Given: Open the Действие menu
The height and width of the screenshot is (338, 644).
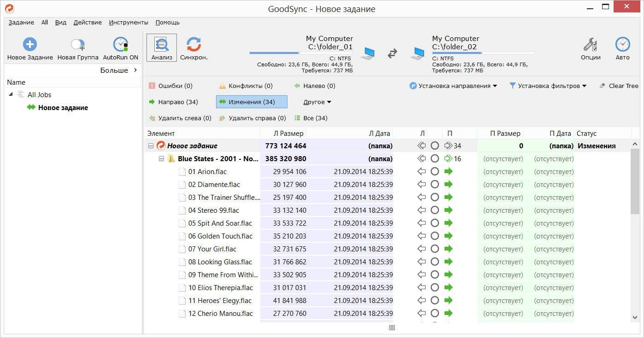Looking at the screenshot, I should click(88, 22).
